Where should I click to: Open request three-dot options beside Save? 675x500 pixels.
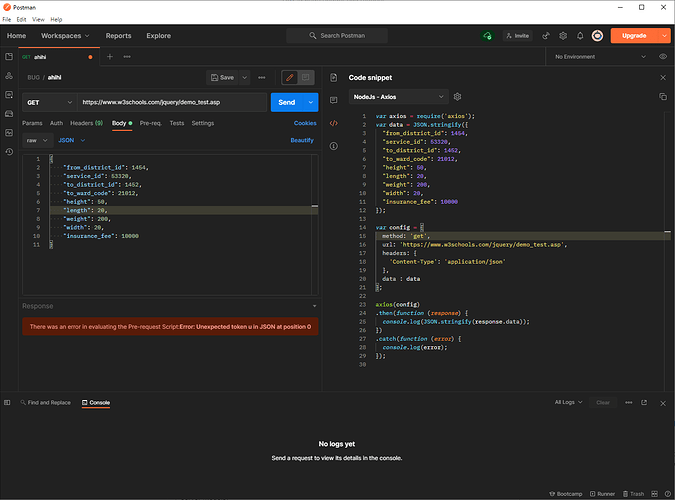pos(262,78)
